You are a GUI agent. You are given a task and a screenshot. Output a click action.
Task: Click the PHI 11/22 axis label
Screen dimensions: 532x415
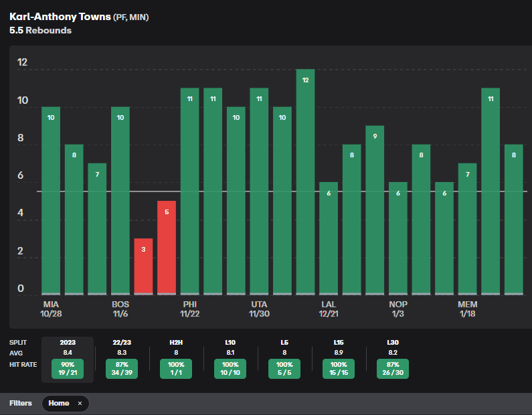pos(189,309)
